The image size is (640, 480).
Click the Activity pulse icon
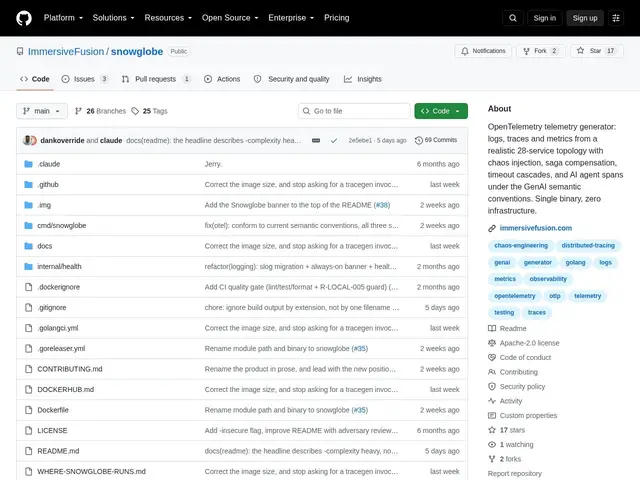click(492, 401)
